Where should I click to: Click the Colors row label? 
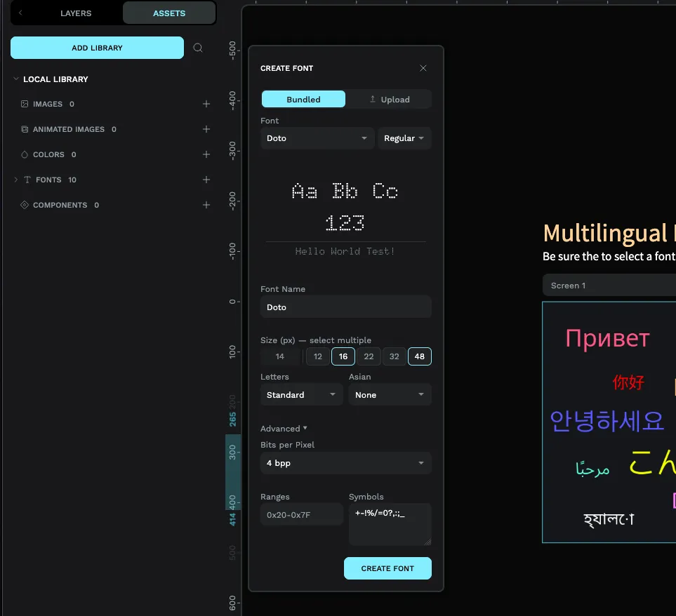[x=48, y=154]
